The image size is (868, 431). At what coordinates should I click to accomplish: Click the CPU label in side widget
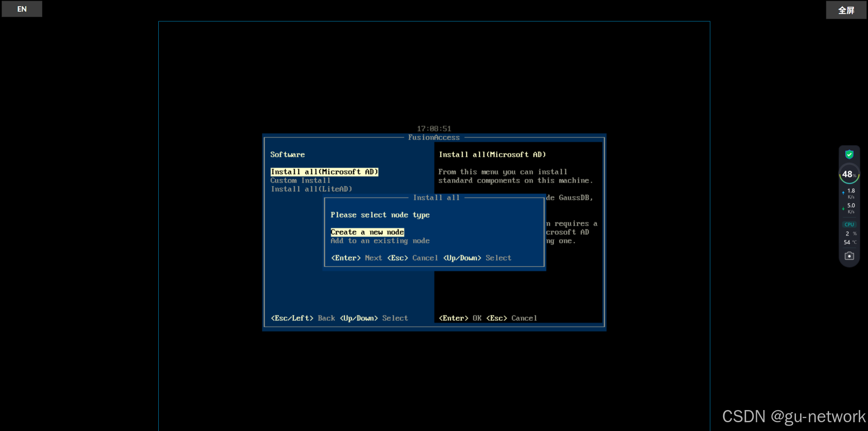click(849, 225)
